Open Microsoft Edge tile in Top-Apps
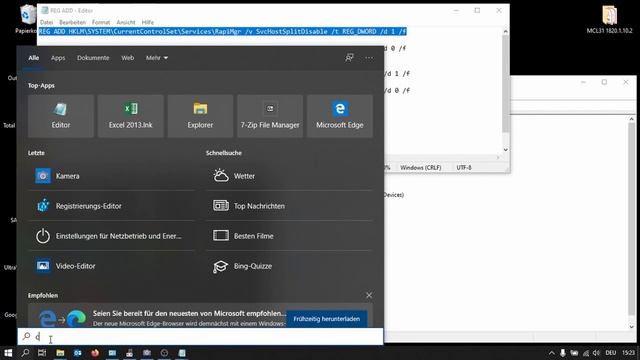Viewport: 640px width, 360px height. pos(340,116)
